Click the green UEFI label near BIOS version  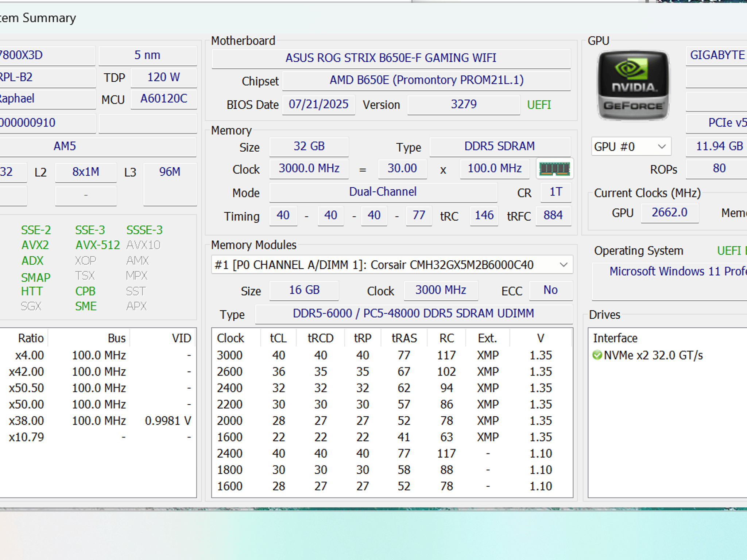click(539, 105)
